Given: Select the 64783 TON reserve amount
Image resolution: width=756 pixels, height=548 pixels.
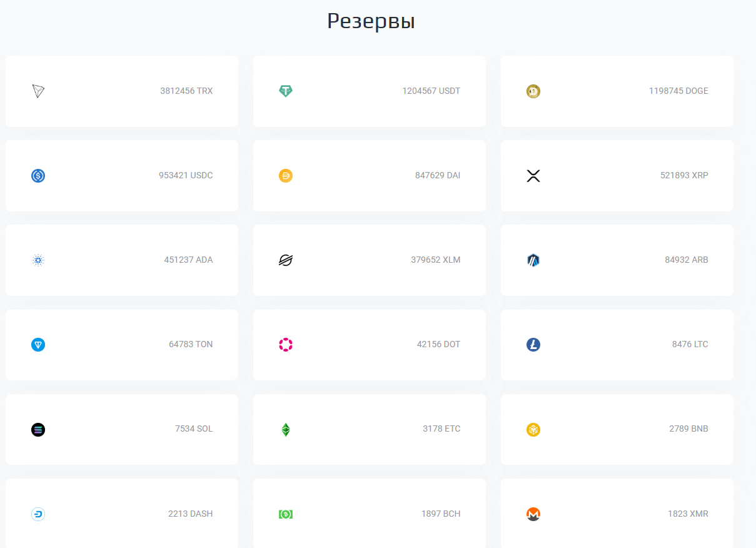Looking at the screenshot, I should 191,345.
